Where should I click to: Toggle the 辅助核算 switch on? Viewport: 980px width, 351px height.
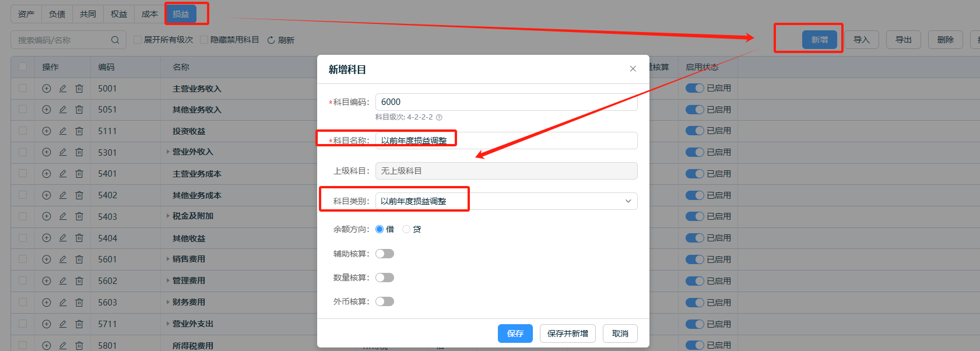pyautogui.click(x=385, y=254)
